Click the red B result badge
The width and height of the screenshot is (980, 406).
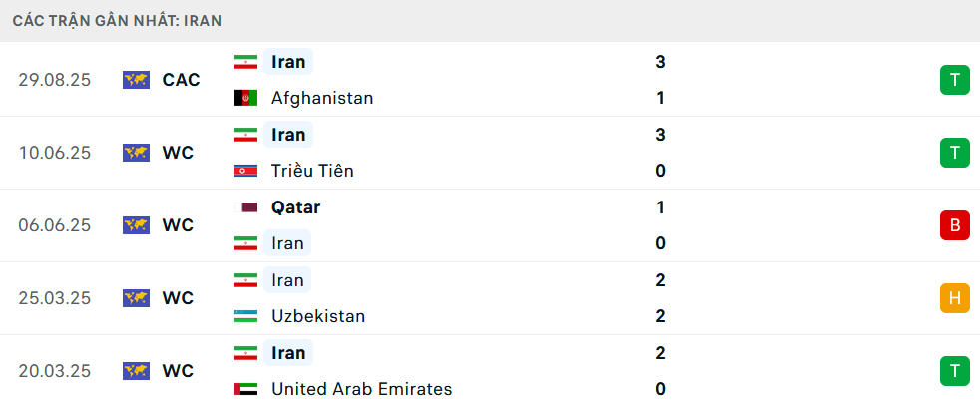click(955, 225)
